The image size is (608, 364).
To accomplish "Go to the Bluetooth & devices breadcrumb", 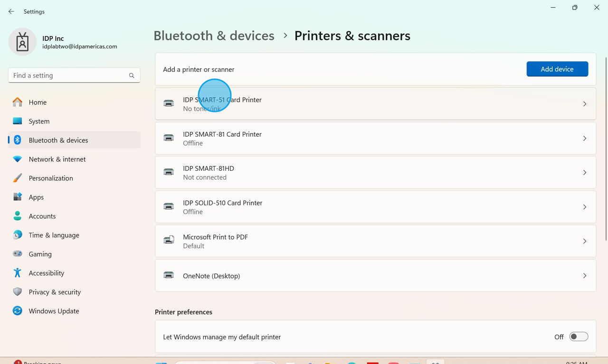I will click(214, 36).
